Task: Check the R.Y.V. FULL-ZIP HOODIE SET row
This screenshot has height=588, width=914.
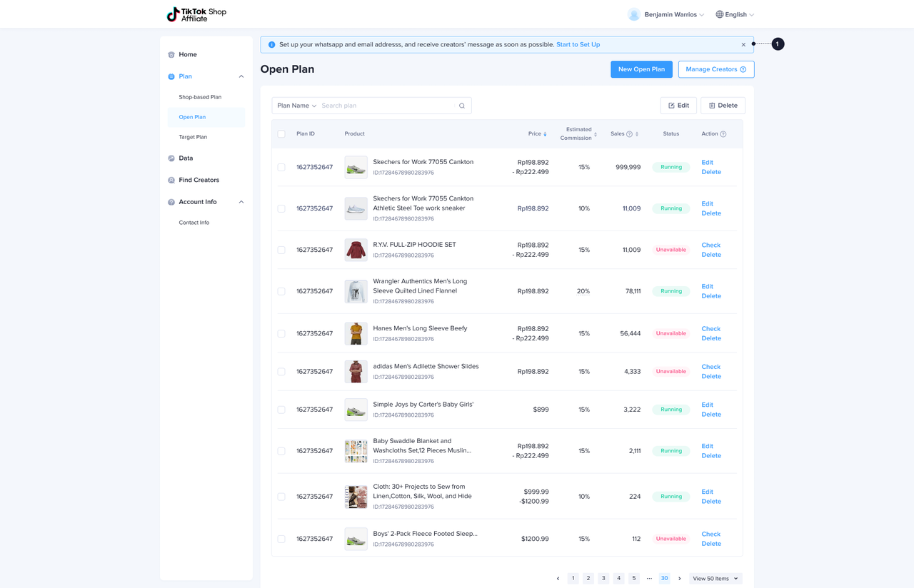Action: click(281, 250)
